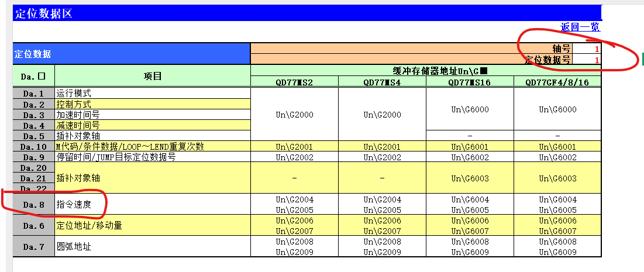Select the QD77MS2 column header
The width and height of the screenshot is (644, 272).
(x=294, y=82)
